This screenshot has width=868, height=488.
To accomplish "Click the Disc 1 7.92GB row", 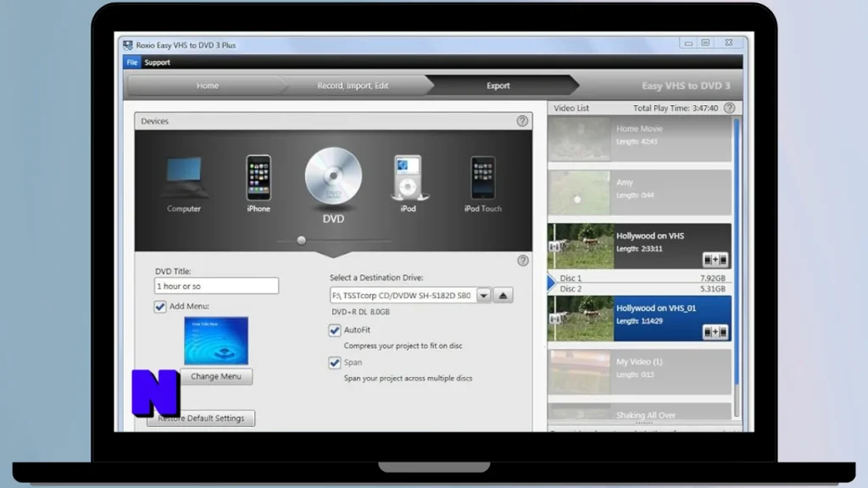I will (x=643, y=278).
